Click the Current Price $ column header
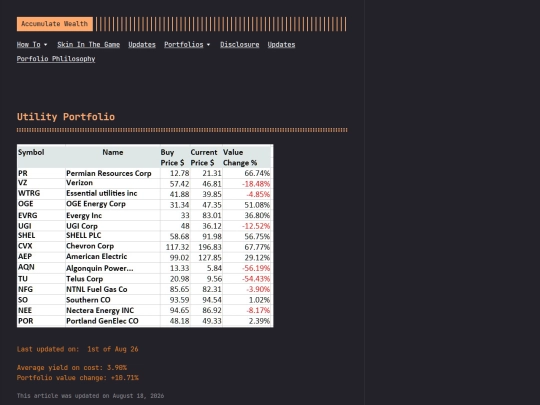 204,157
